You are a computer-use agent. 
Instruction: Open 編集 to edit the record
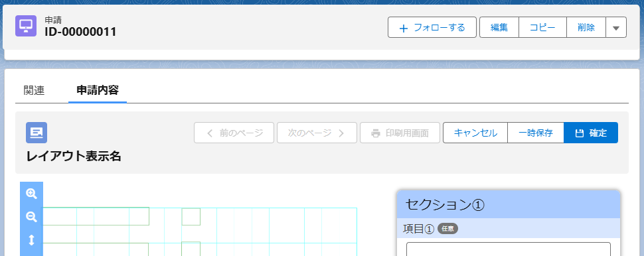499,27
